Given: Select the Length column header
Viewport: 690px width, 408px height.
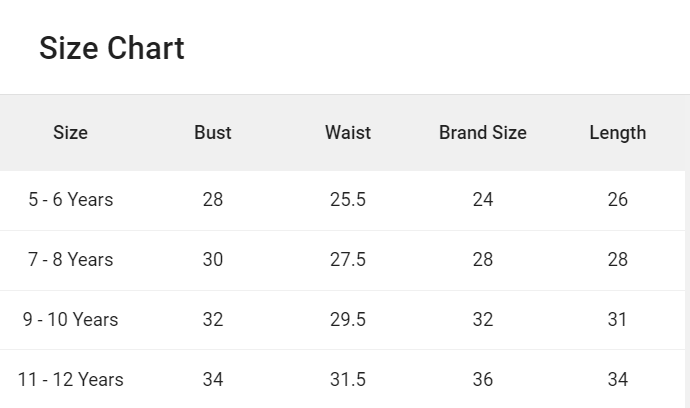Looking at the screenshot, I should [x=618, y=133].
